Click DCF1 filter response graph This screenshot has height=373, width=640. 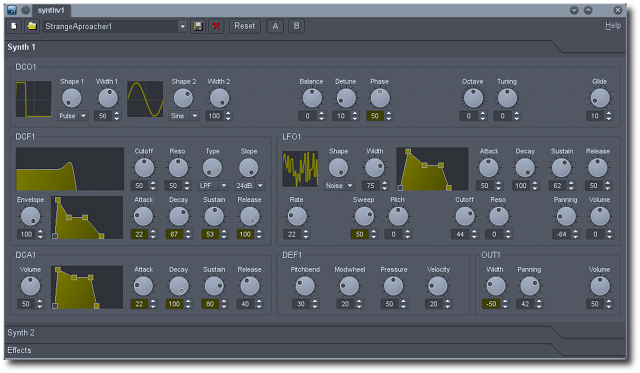70,169
